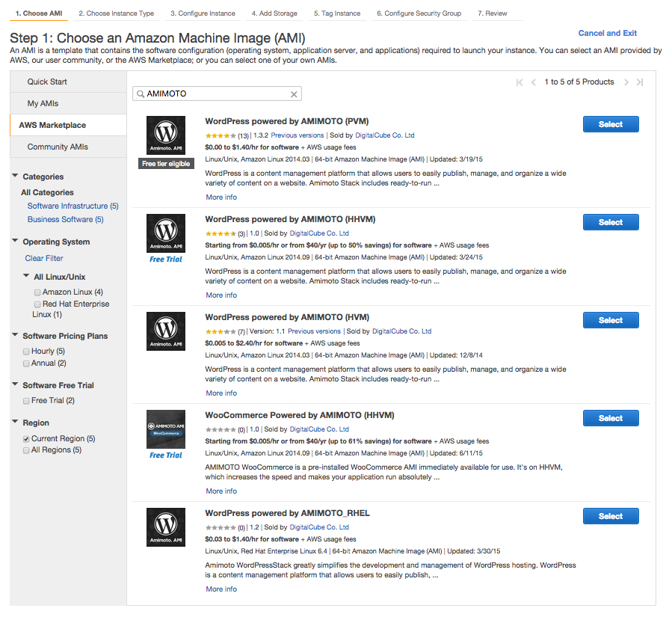
Task: Click star rating of WooCommerce AMIMOTO
Action: (x=221, y=429)
